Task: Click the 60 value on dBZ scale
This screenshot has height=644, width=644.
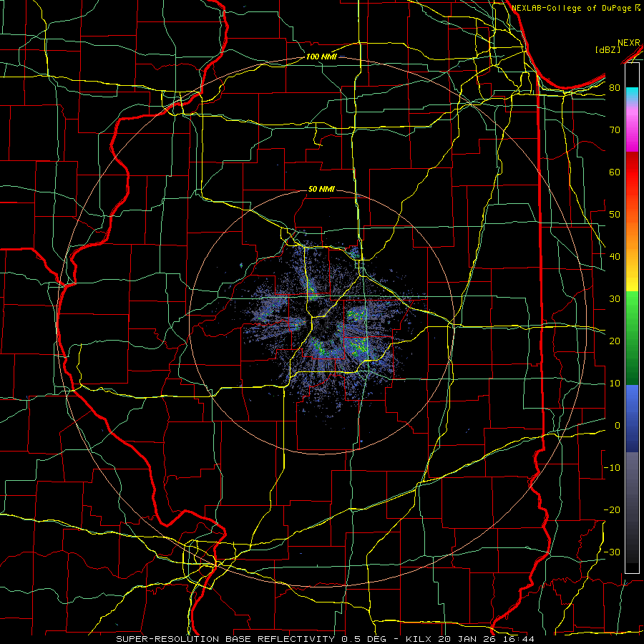Action: point(615,172)
